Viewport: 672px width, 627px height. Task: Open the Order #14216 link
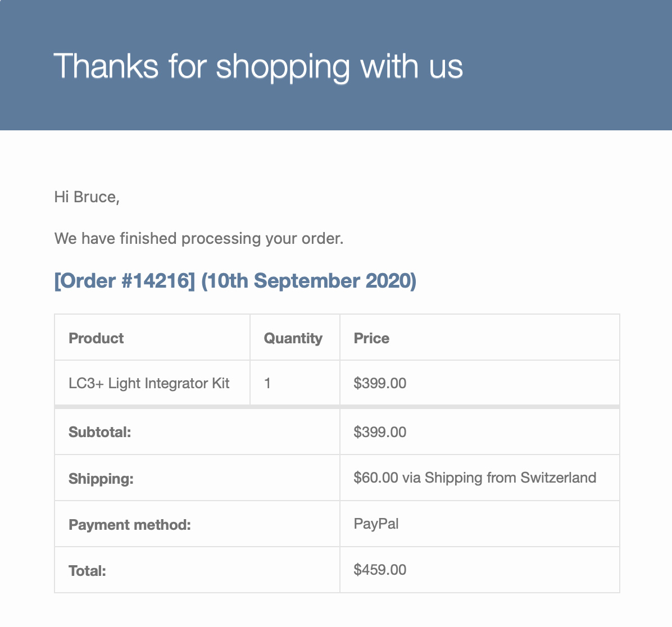coord(125,280)
